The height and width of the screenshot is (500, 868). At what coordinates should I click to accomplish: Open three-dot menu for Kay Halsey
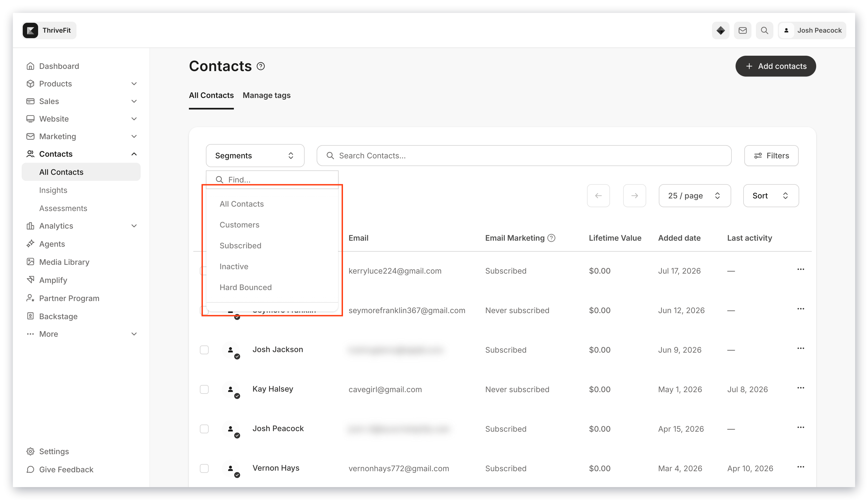tap(801, 388)
